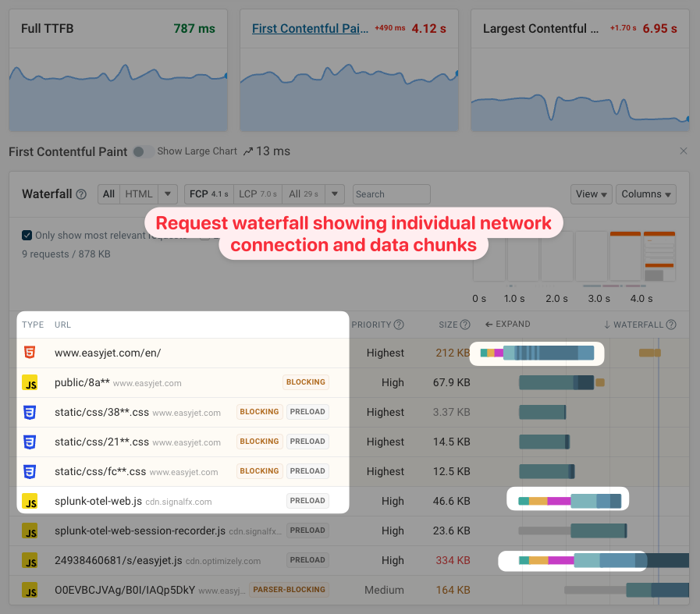
Task: Click inside the Search requests field
Action: coord(391,193)
